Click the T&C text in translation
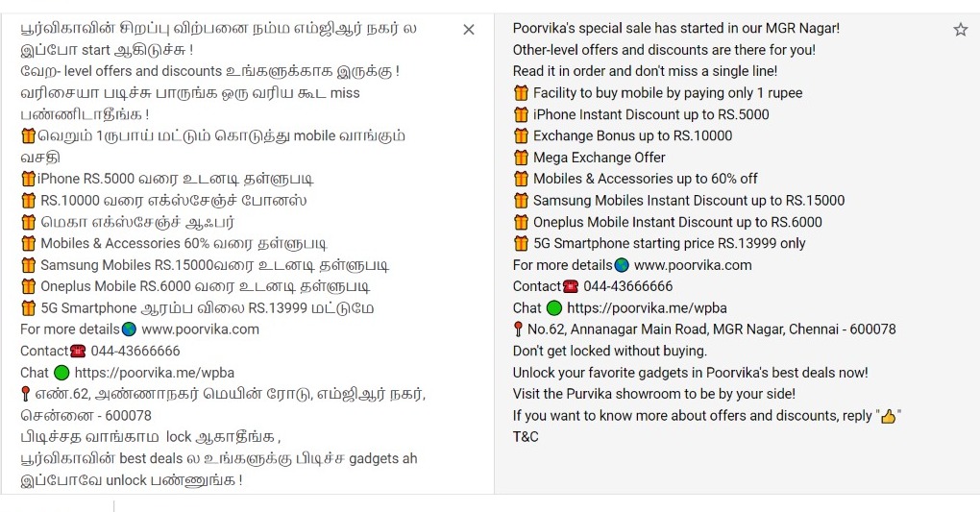This screenshot has width=980, height=512. 526,437
